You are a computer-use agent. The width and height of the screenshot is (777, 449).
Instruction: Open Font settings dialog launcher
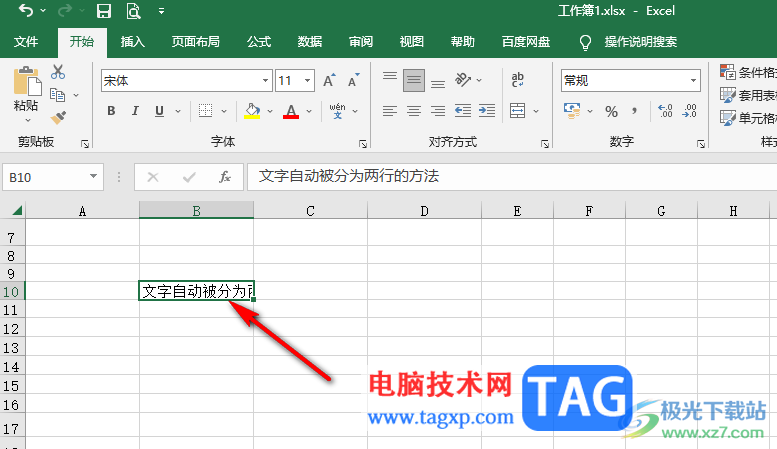363,144
